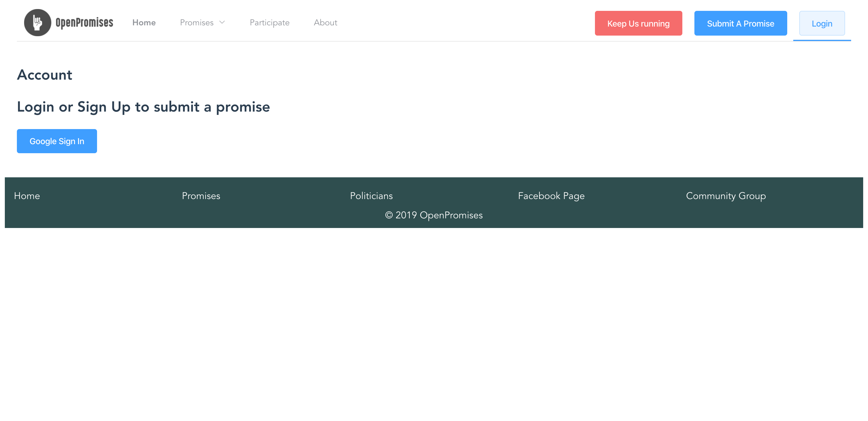Click the Login or Sign Up heading
Viewport: 868px width, 421px height.
pos(143,106)
